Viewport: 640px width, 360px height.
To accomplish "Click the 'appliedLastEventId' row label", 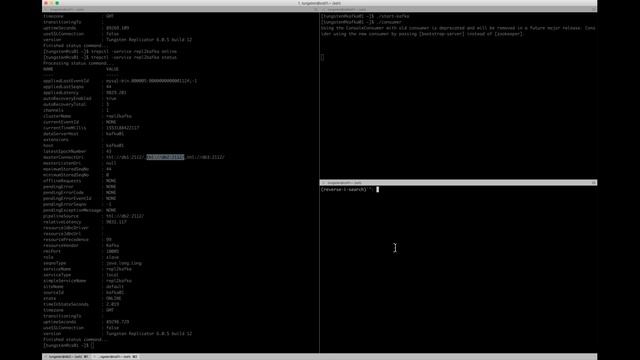I will [66, 81].
